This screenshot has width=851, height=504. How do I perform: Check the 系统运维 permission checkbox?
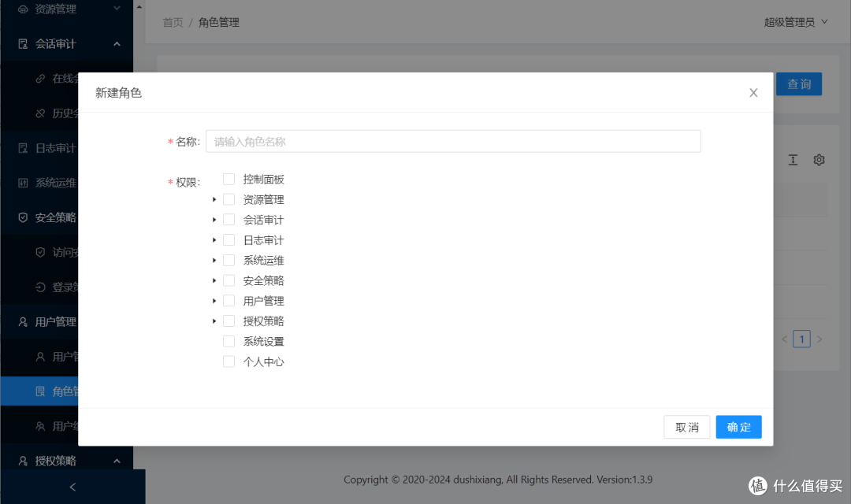click(x=229, y=261)
